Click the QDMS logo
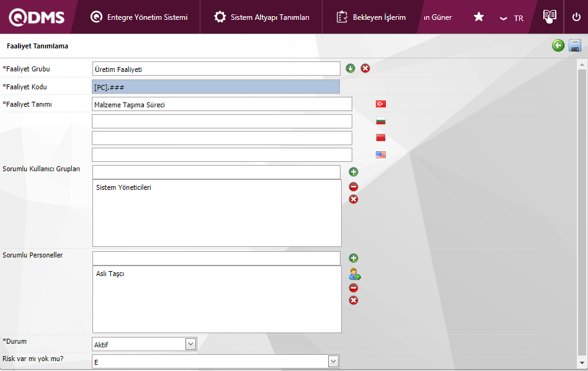This screenshot has width=588, height=371. click(37, 17)
